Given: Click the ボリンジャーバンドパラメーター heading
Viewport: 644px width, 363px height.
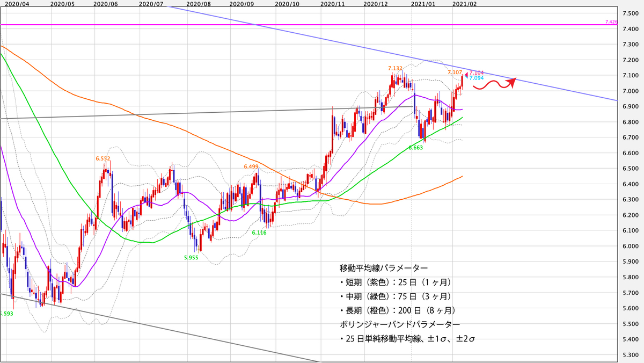Looking at the screenshot, I should (x=400, y=325).
